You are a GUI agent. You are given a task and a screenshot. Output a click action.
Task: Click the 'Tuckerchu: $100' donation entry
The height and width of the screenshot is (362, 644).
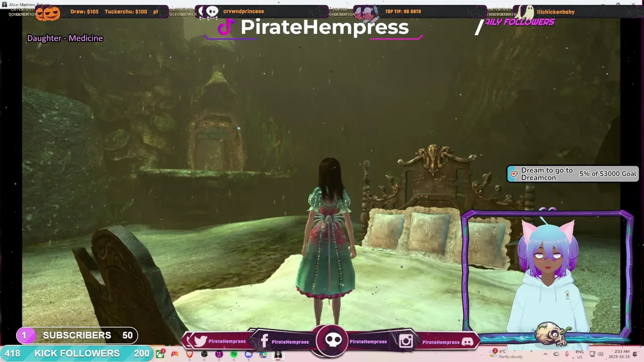tap(126, 12)
